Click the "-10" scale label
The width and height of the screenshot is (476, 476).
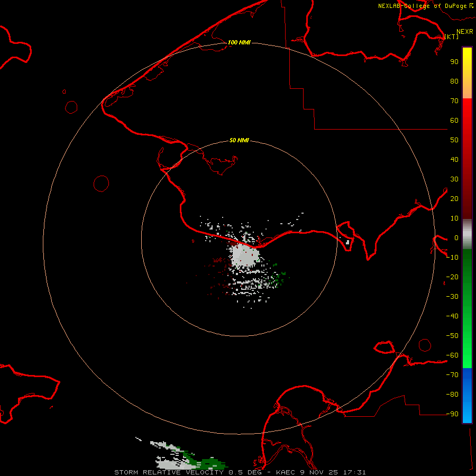(452, 258)
